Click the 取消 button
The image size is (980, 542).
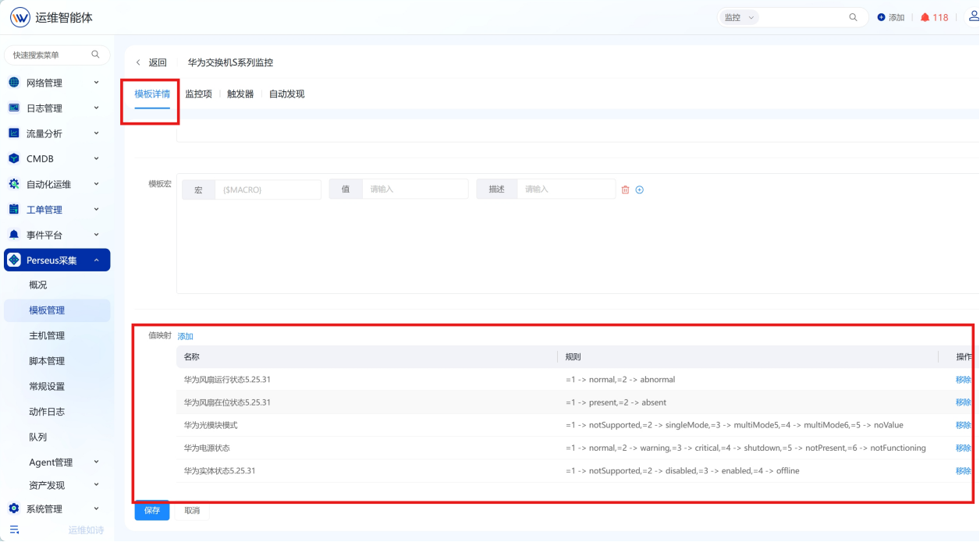point(192,510)
